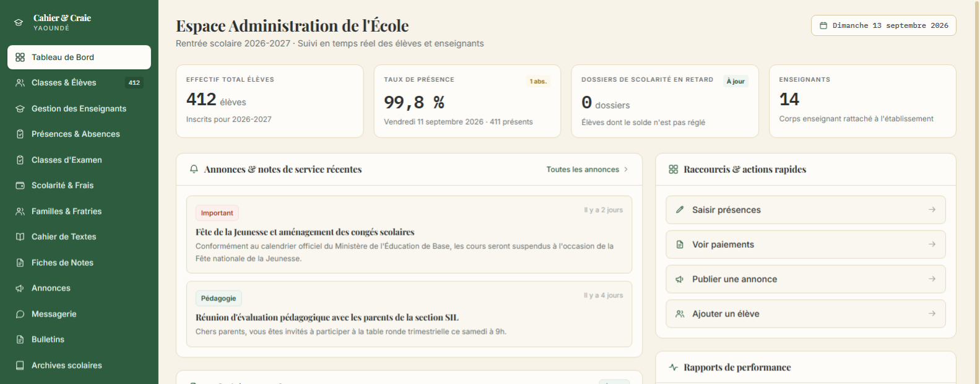Open Archives scolaires section

[x=79, y=365]
